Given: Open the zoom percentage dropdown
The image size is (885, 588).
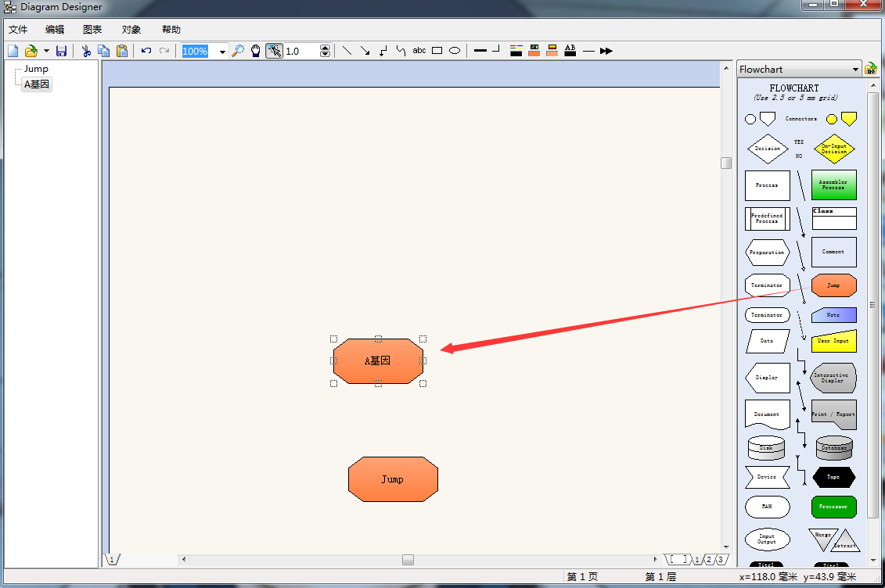Looking at the screenshot, I should click(222, 52).
